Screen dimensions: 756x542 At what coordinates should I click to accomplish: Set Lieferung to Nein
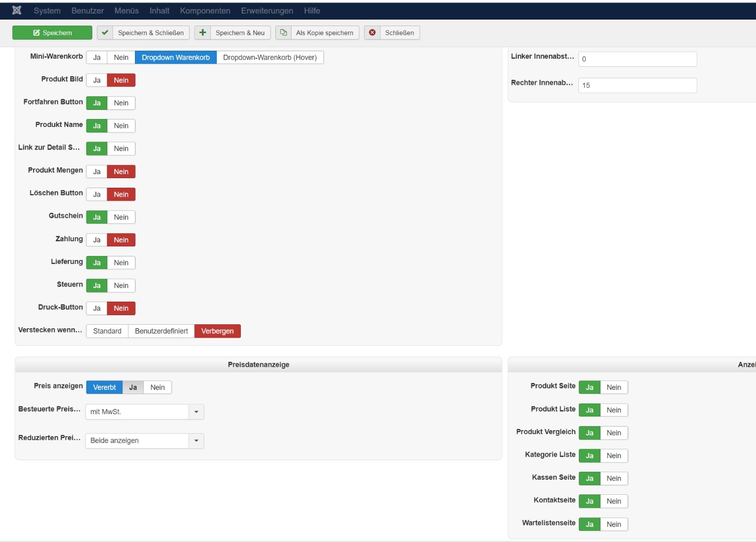pos(121,262)
